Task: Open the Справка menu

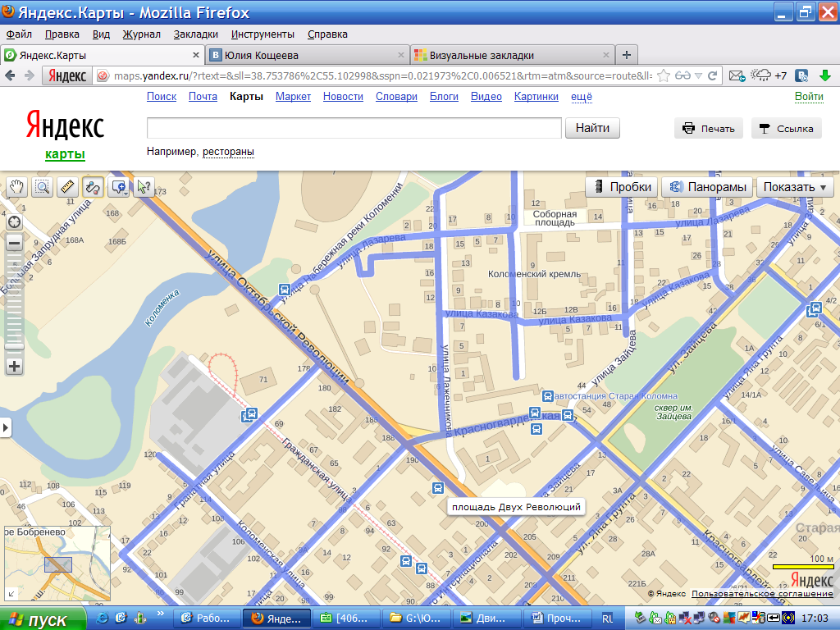Action: 327,34
